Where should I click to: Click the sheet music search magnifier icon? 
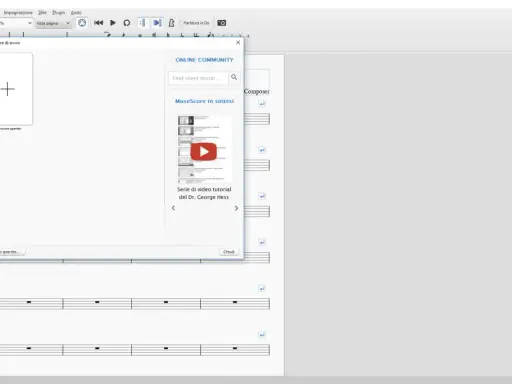(x=234, y=77)
